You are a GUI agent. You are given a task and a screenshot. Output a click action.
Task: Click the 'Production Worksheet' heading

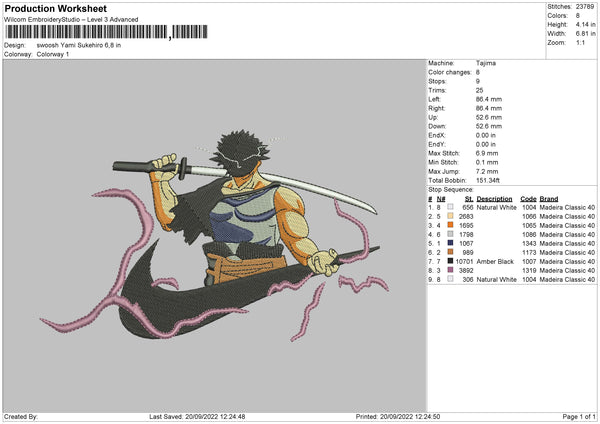(55, 8)
